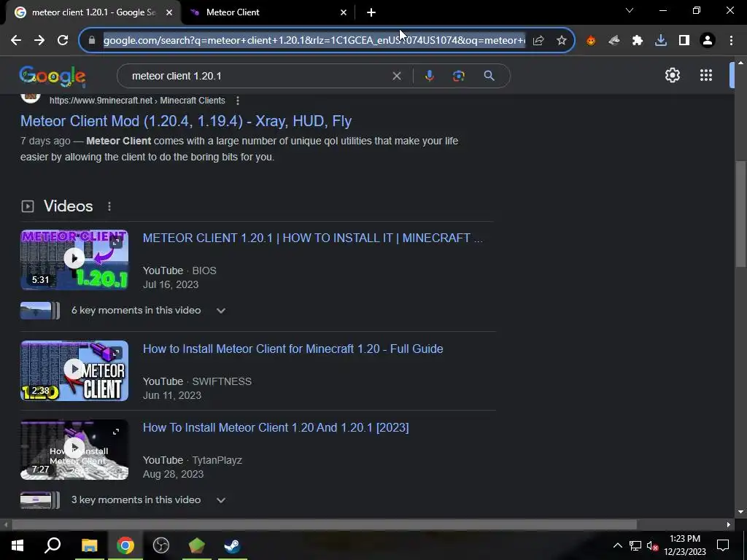Image resolution: width=747 pixels, height=560 pixels.
Task: Open Meteor Client Mod Xray, HUD, Fly link
Action: 186,121
